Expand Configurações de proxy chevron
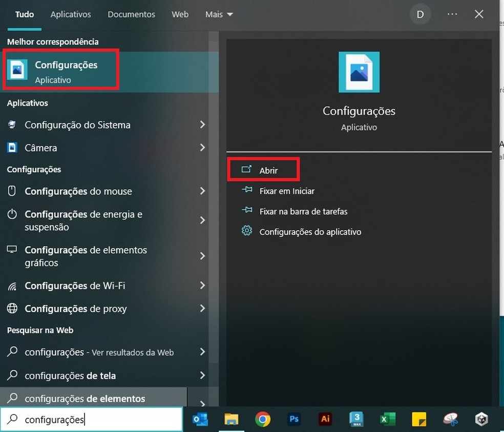Viewport: 504px width, 432px height. pyautogui.click(x=202, y=308)
